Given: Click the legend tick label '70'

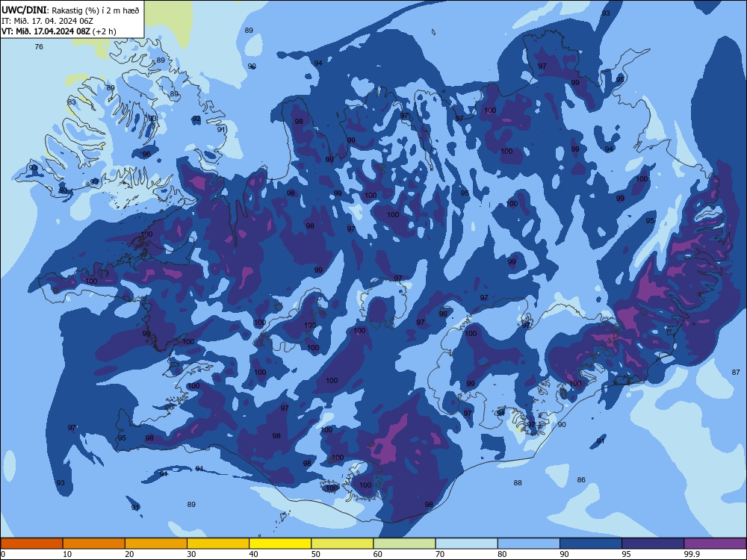Looking at the screenshot, I should click(440, 554).
